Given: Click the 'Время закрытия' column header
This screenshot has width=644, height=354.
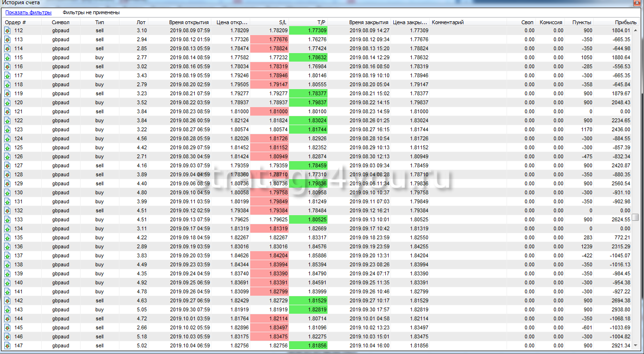Looking at the screenshot, I should (369, 22).
